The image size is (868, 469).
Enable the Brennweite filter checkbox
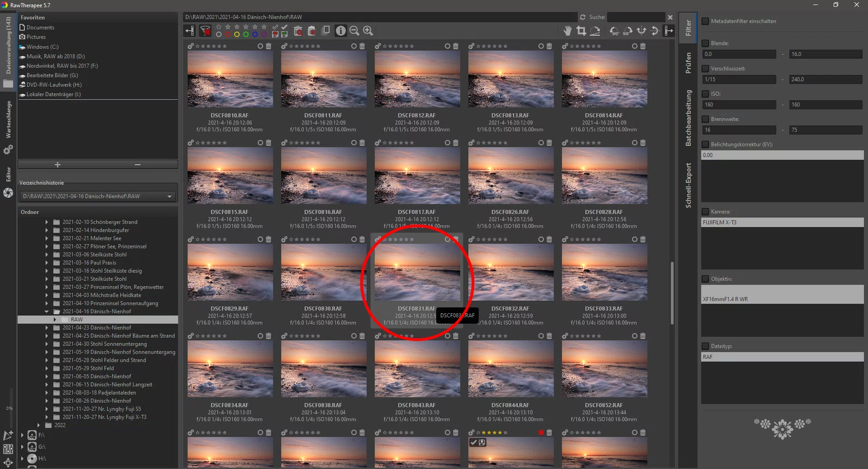(705, 119)
